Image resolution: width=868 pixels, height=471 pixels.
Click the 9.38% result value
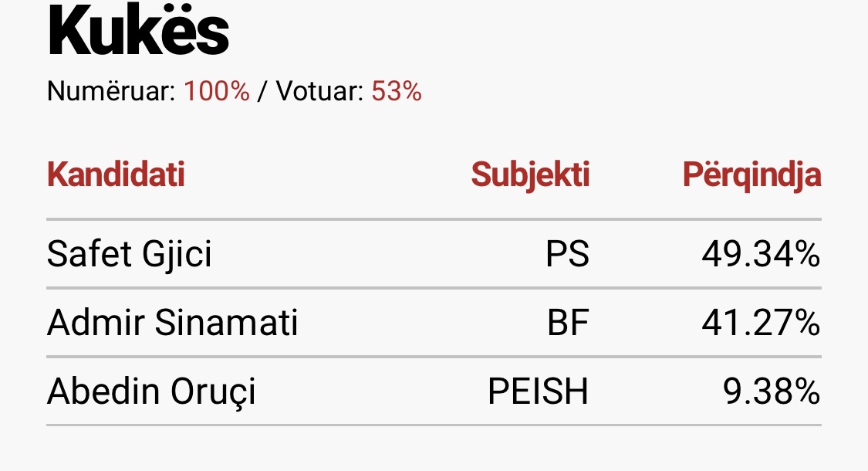pos(771,391)
